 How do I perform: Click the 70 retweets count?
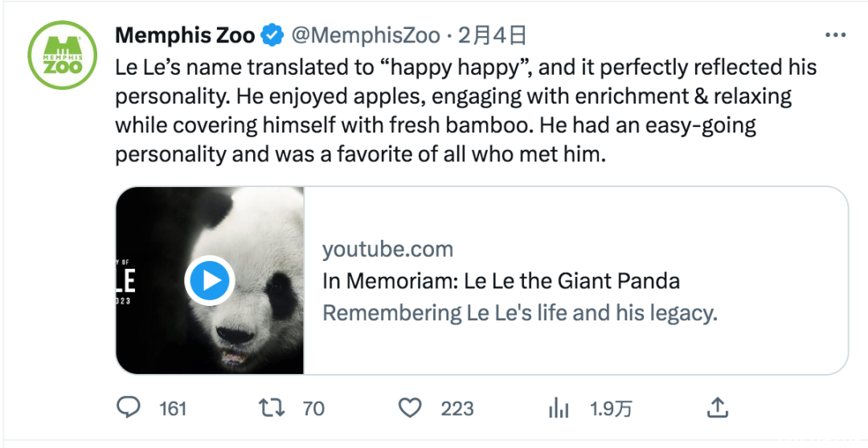pos(313,409)
